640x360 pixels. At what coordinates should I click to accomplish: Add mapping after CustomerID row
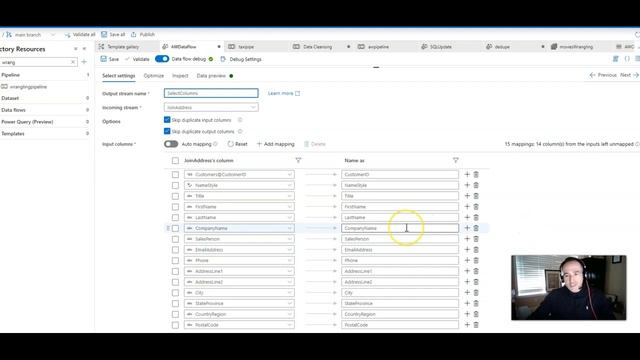pos(467,174)
